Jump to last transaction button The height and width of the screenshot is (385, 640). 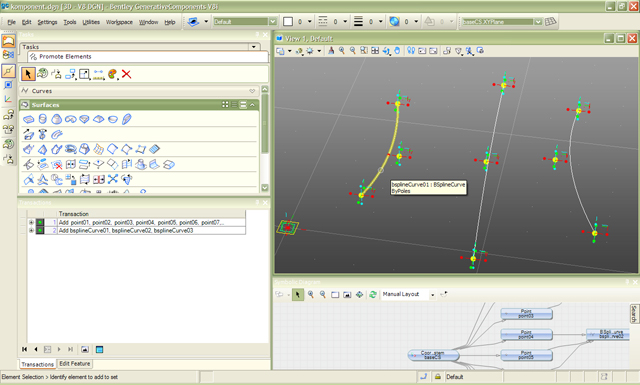(x=70, y=349)
